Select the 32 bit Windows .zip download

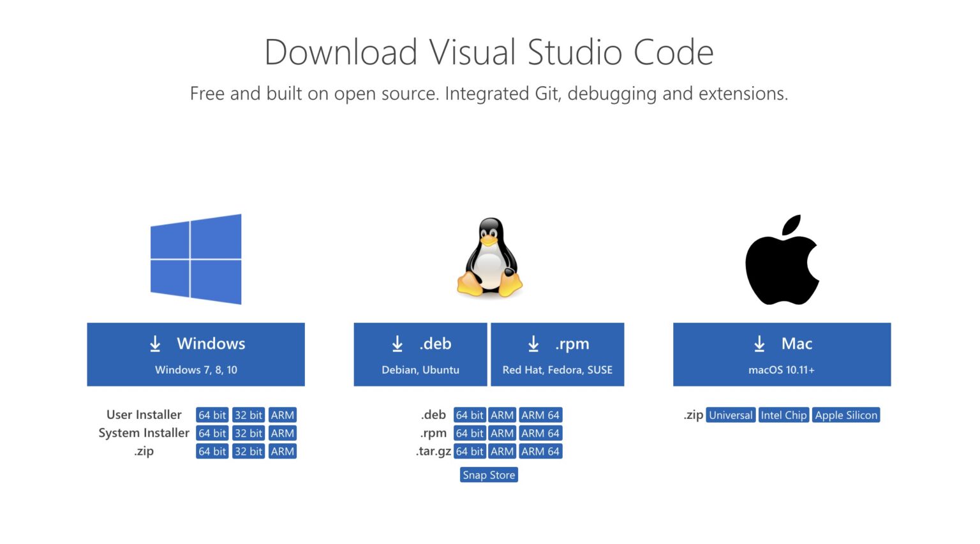[248, 451]
